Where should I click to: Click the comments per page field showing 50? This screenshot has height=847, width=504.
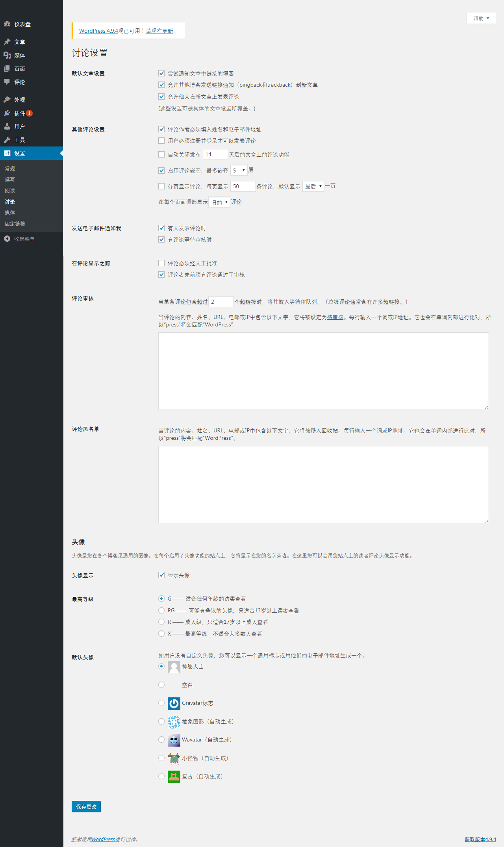tap(243, 186)
